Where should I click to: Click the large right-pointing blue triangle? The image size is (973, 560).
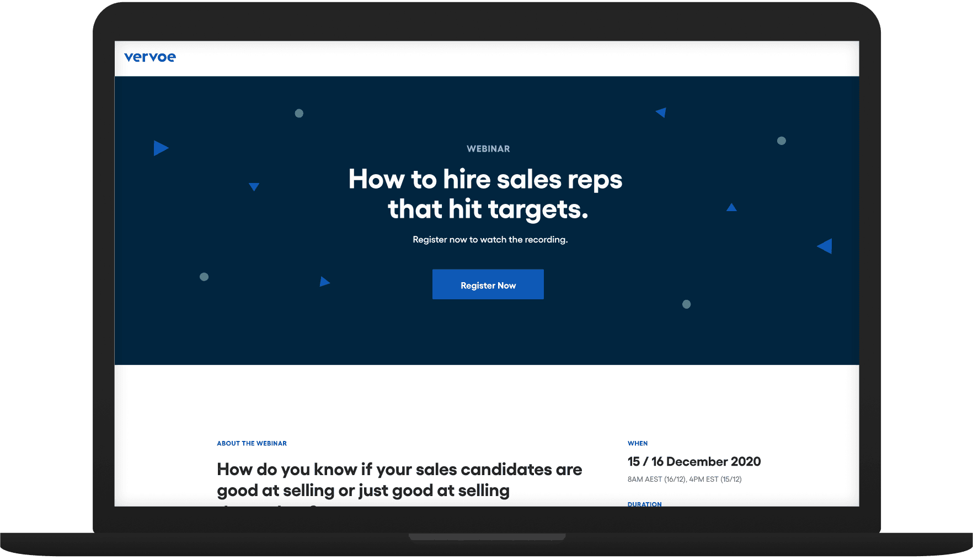pos(160,148)
